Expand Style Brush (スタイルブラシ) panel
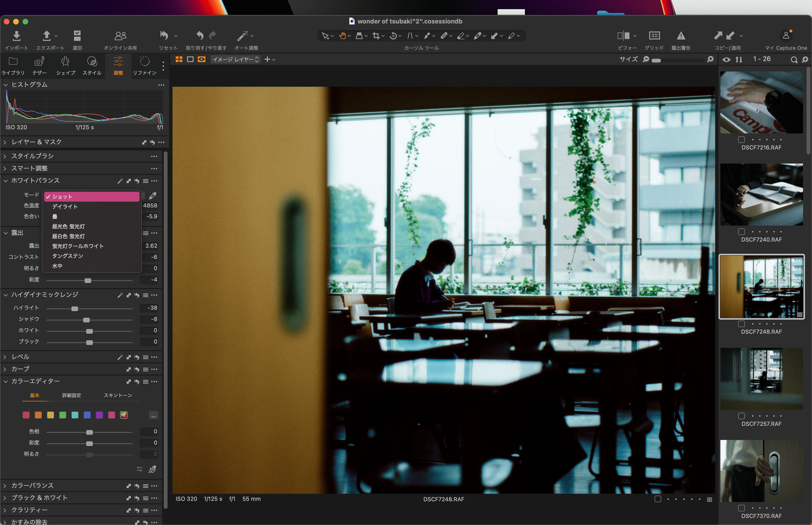Screen dimensions: 812x525 [5, 156]
